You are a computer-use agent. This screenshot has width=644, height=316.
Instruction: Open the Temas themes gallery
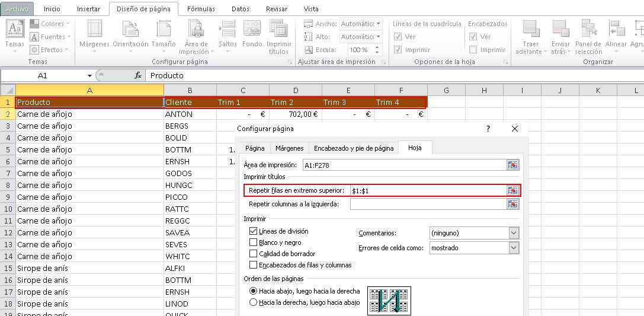[x=15, y=34]
